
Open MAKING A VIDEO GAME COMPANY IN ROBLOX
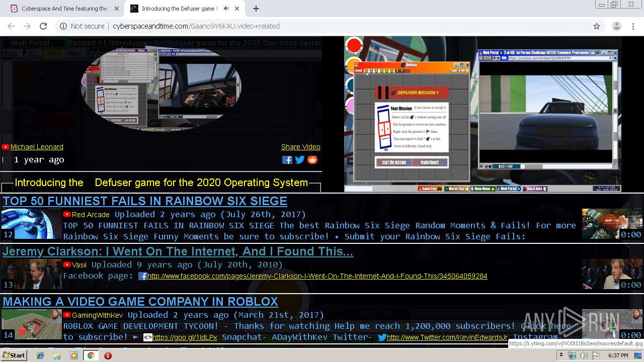pos(140,302)
